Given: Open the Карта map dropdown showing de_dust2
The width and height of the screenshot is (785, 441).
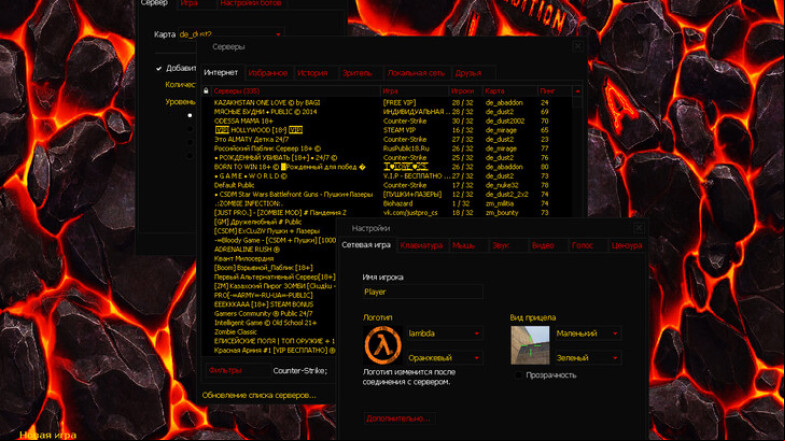Looking at the screenshot, I should click(x=231, y=34).
